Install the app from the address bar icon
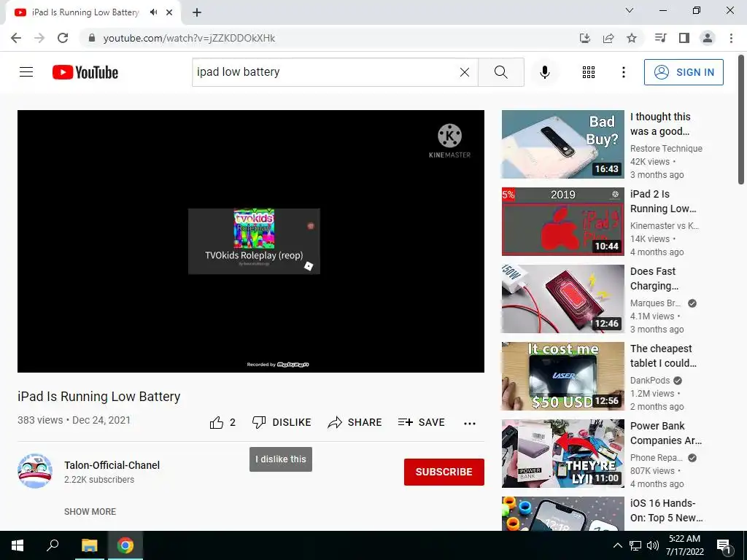Viewport: 747px width, 560px height. (x=584, y=38)
